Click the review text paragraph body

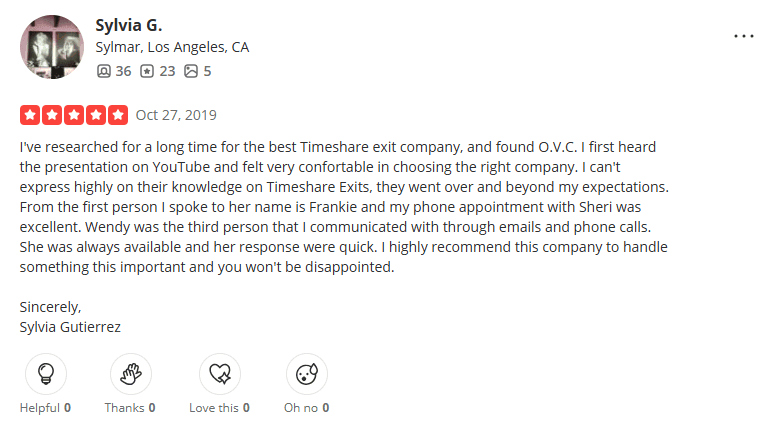pyautogui.click(x=340, y=207)
